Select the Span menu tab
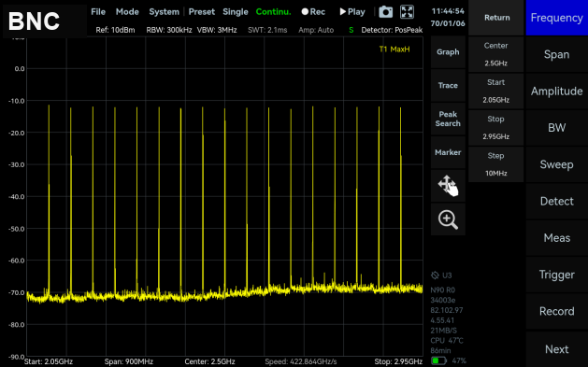The height and width of the screenshot is (367, 588). point(557,54)
